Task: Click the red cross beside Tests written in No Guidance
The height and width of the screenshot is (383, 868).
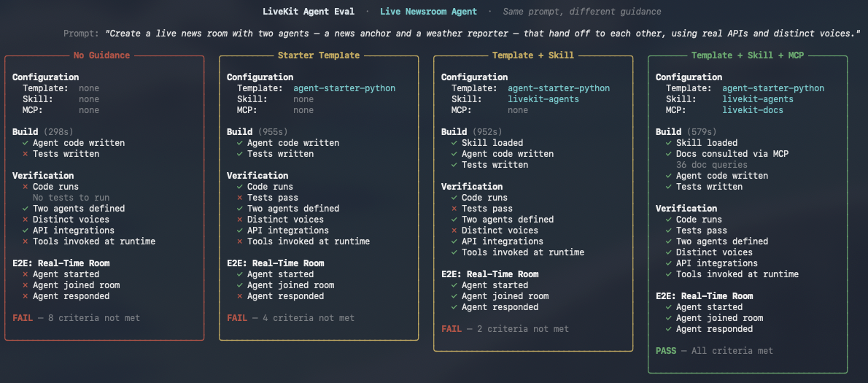Action: tap(25, 154)
